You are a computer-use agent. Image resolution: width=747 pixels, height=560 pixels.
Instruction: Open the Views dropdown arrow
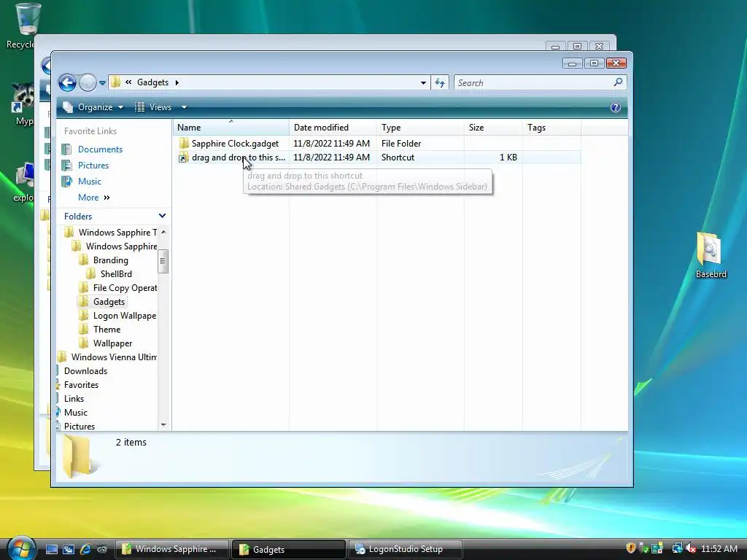pos(184,107)
